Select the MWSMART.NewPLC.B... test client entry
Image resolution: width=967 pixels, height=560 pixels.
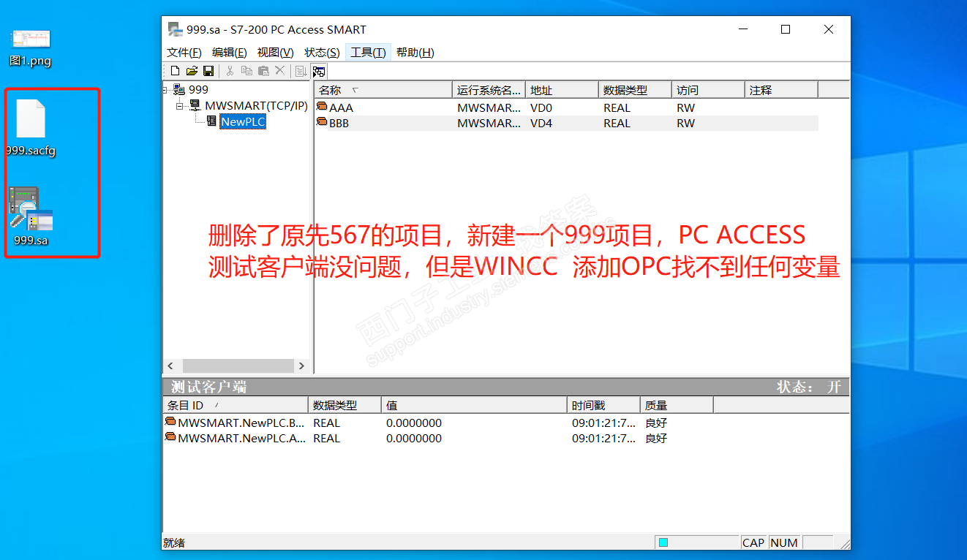point(235,423)
